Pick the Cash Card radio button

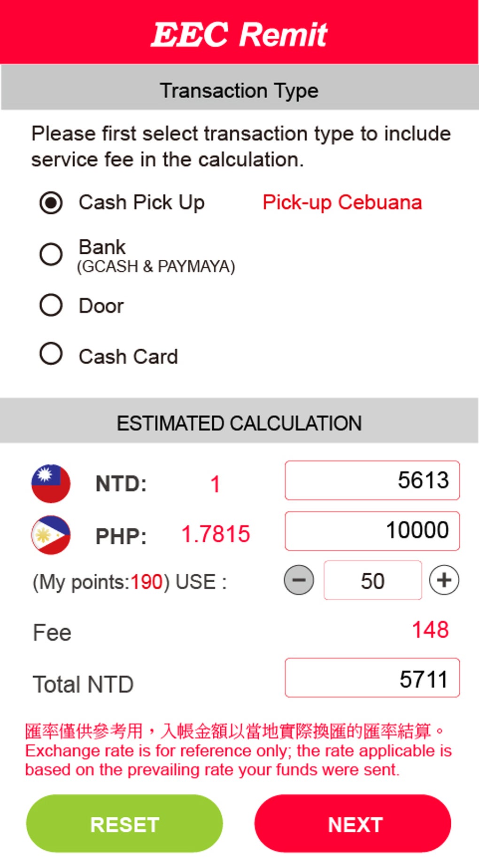pos(51,354)
